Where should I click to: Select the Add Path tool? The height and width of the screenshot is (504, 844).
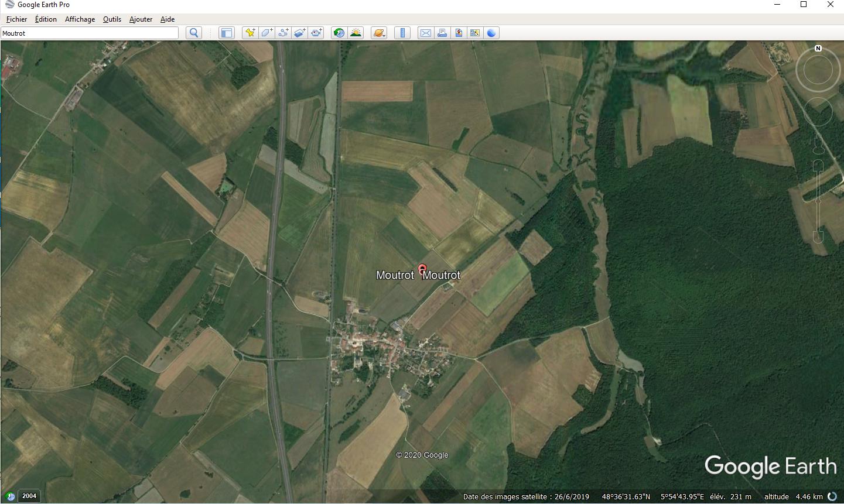click(x=283, y=33)
